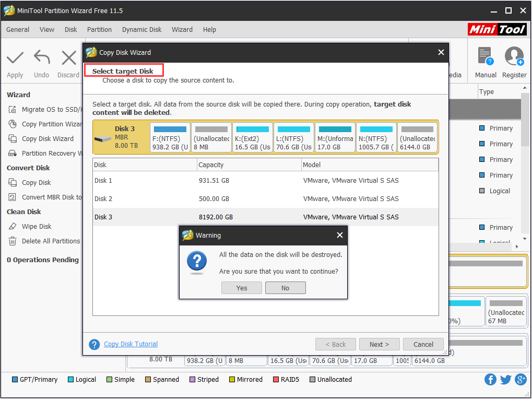Open the Wizard menu
The width and height of the screenshot is (532, 399).
tap(182, 30)
